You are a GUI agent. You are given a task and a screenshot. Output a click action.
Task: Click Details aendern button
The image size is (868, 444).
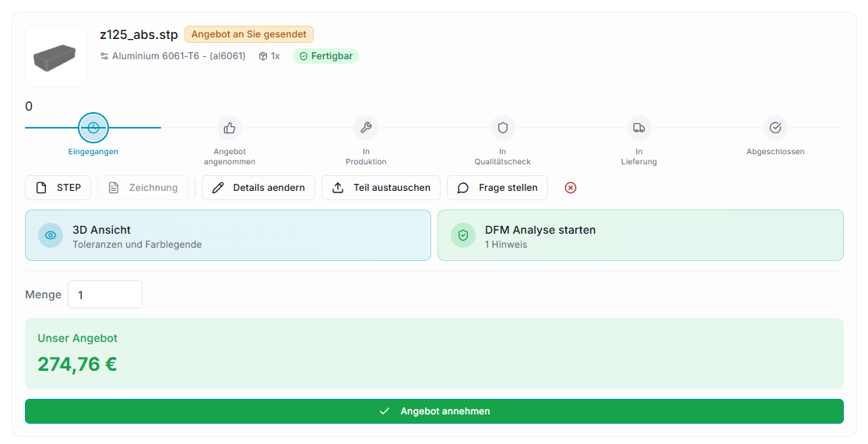click(258, 188)
